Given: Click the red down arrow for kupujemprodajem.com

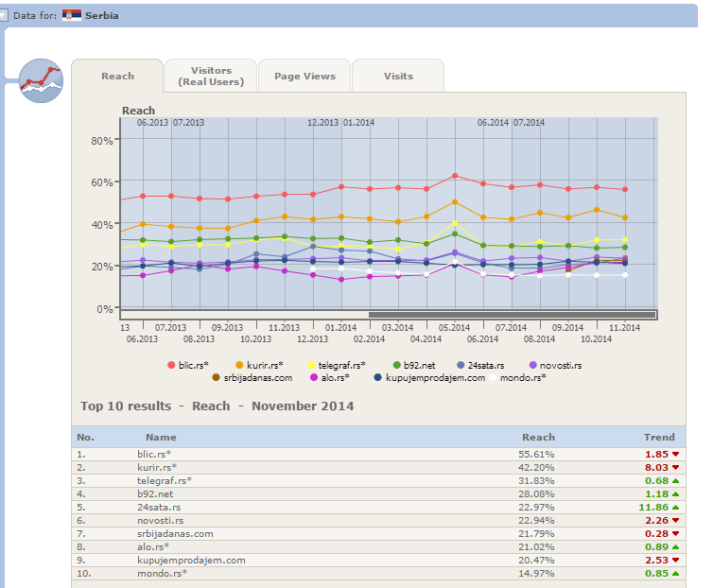Looking at the screenshot, I should pyautogui.click(x=676, y=561).
